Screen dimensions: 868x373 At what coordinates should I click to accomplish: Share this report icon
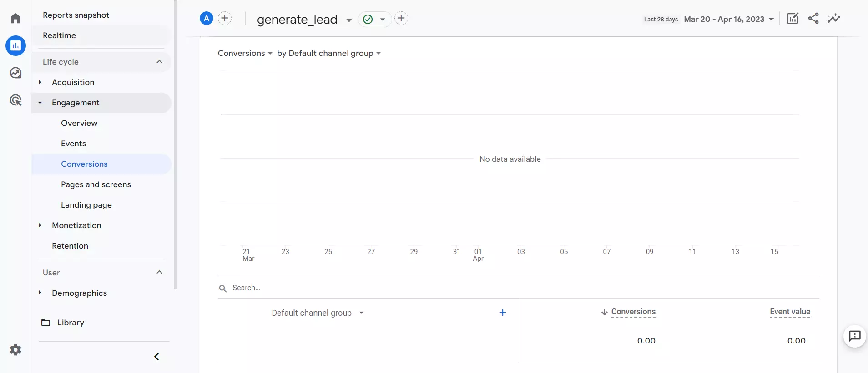[813, 18]
